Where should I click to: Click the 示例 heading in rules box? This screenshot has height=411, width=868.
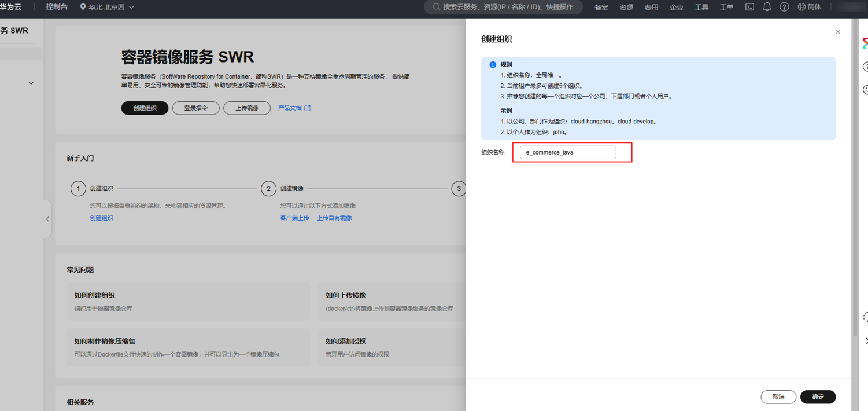(506, 111)
